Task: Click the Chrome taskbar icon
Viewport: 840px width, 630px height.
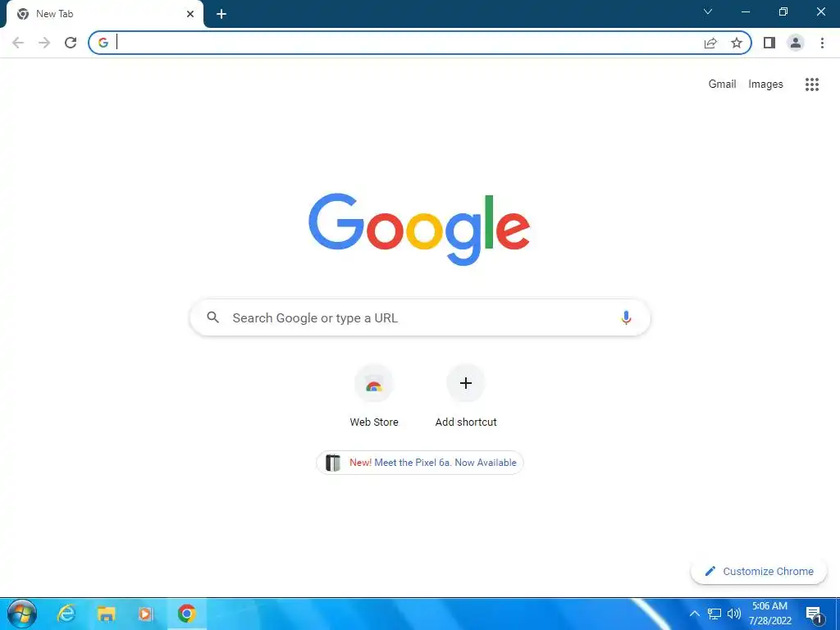Action: coord(186,614)
